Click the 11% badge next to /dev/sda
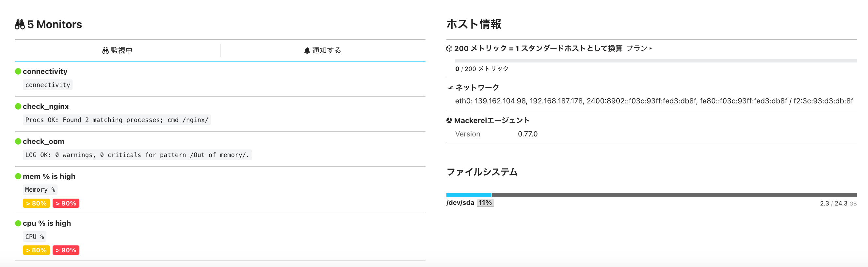The height and width of the screenshot is (267, 868). point(485,203)
